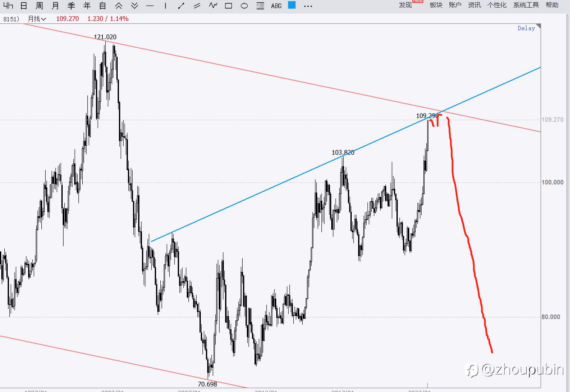Open the 月线 period dropdown
Image resolution: width=570 pixels, height=392 pixels.
pyautogui.click(x=37, y=19)
